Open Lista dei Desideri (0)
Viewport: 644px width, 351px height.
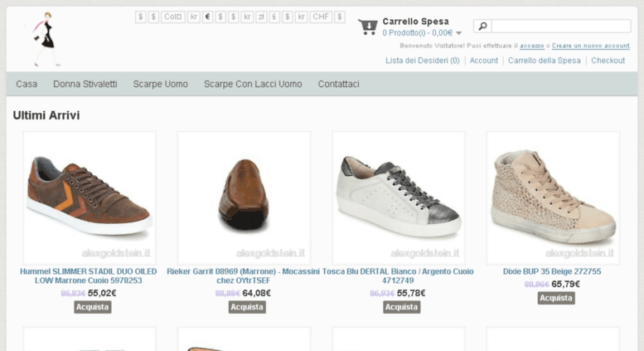(422, 61)
